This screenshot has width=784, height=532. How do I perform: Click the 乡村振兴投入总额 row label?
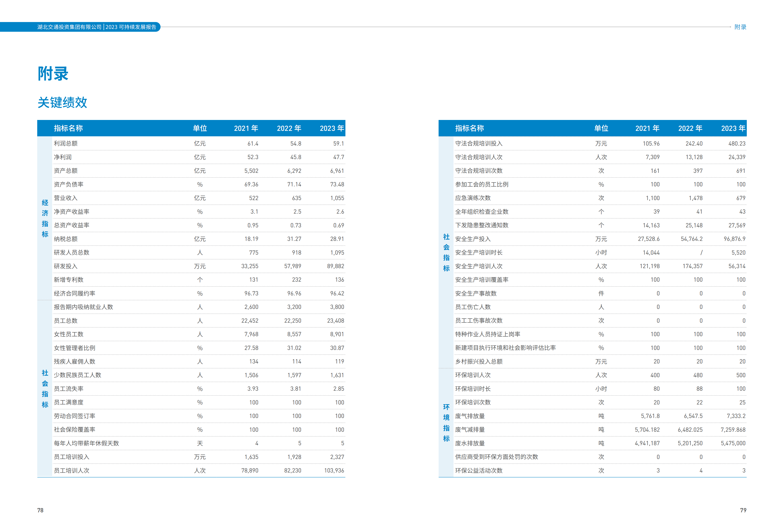tap(479, 361)
